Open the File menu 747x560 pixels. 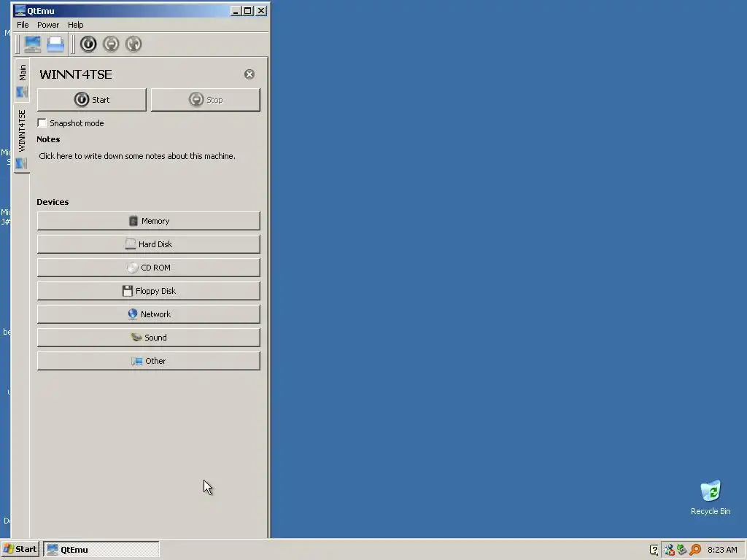(23, 25)
